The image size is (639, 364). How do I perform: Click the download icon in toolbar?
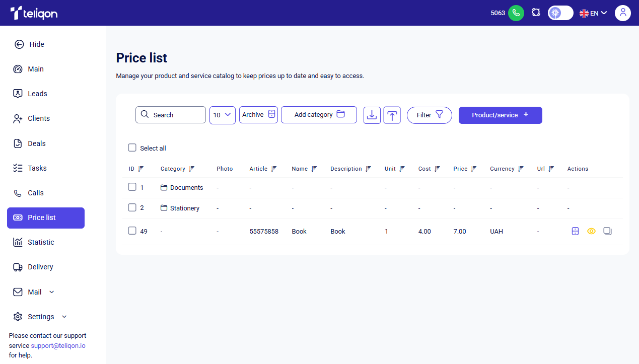(x=372, y=115)
